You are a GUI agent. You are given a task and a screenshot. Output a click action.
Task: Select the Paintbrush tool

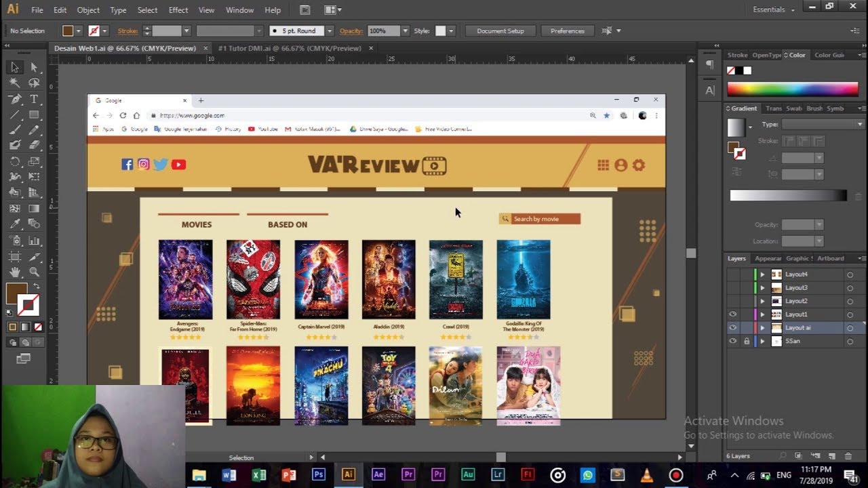click(x=14, y=130)
